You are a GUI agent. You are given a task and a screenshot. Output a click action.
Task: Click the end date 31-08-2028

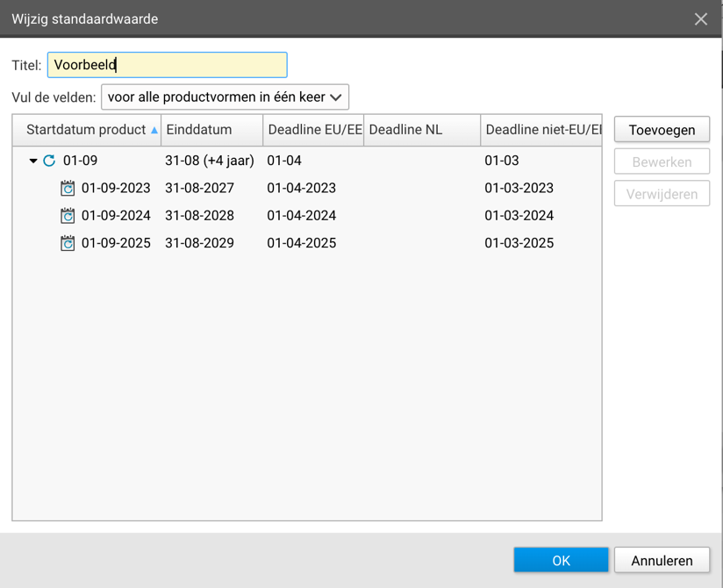[200, 215]
